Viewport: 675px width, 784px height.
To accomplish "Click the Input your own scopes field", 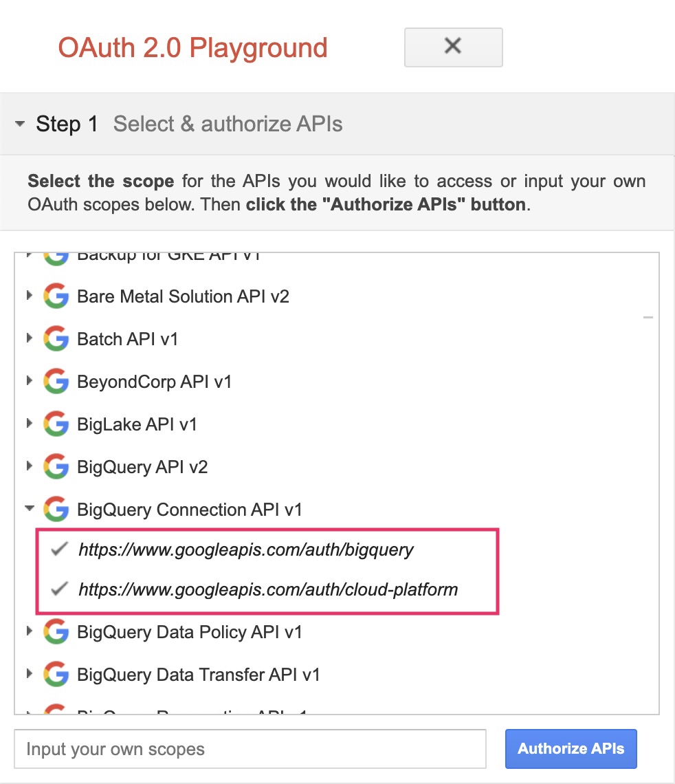I will (250, 748).
